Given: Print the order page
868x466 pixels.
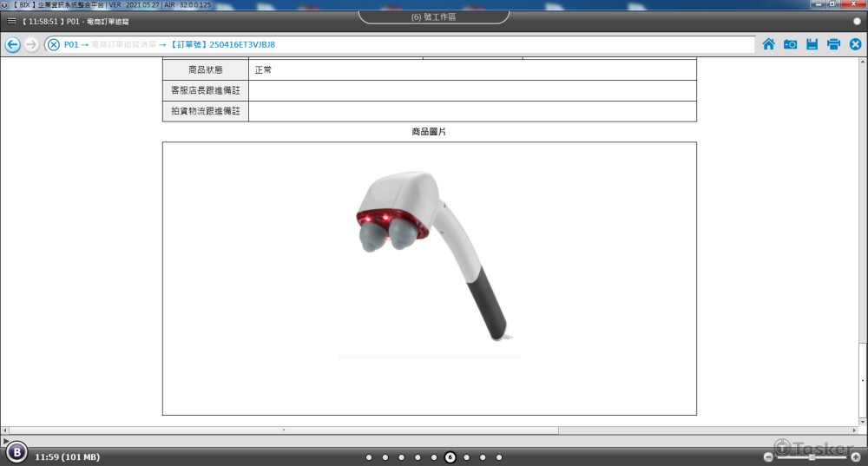Looking at the screenshot, I should (833, 44).
